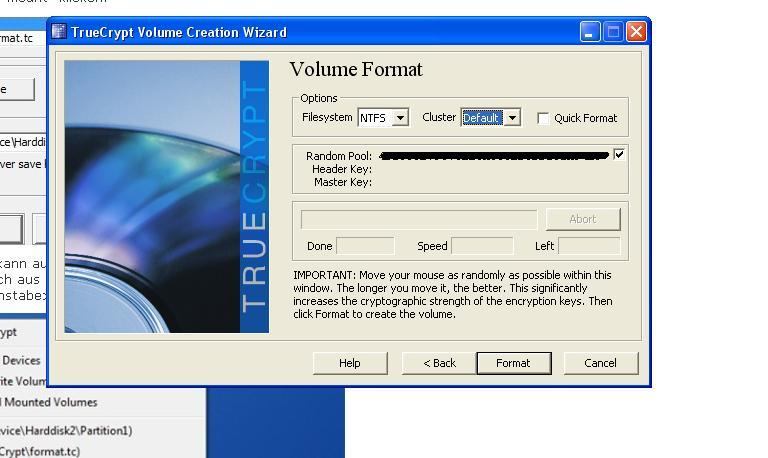The width and height of the screenshot is (768, 458).
Task: Cancel the volume creation wizard
Action: (x=601, y=363)
